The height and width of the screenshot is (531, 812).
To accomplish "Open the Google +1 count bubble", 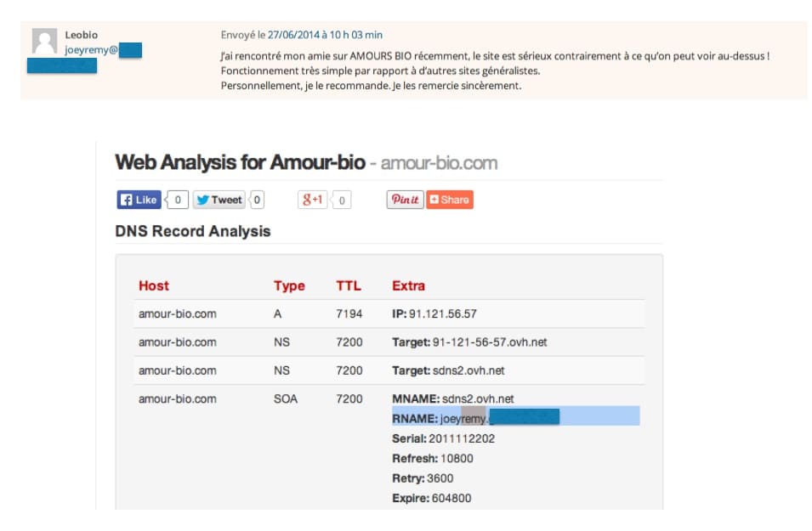I will pos(341,200).
